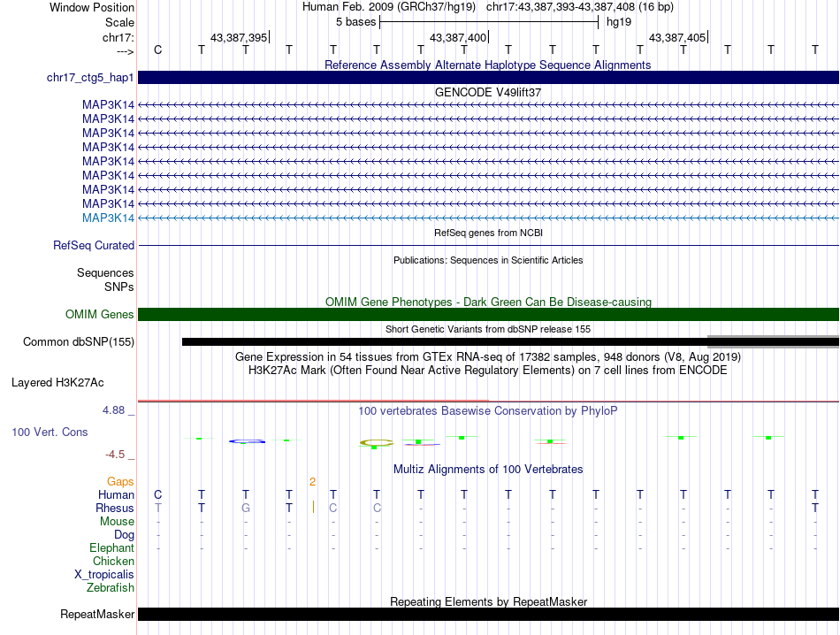
Task: Click the genome position range chr17:43,387,393-43,387,408
Action: click(561, 7)
